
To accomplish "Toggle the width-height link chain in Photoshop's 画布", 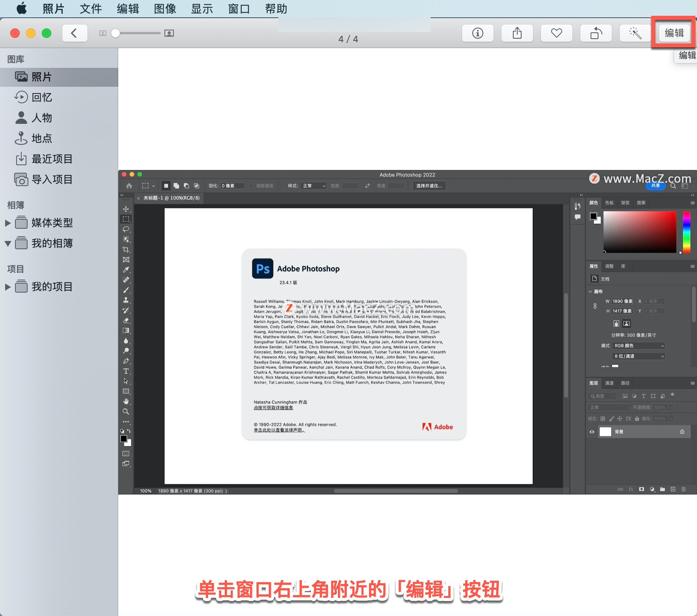I will 595,306.
